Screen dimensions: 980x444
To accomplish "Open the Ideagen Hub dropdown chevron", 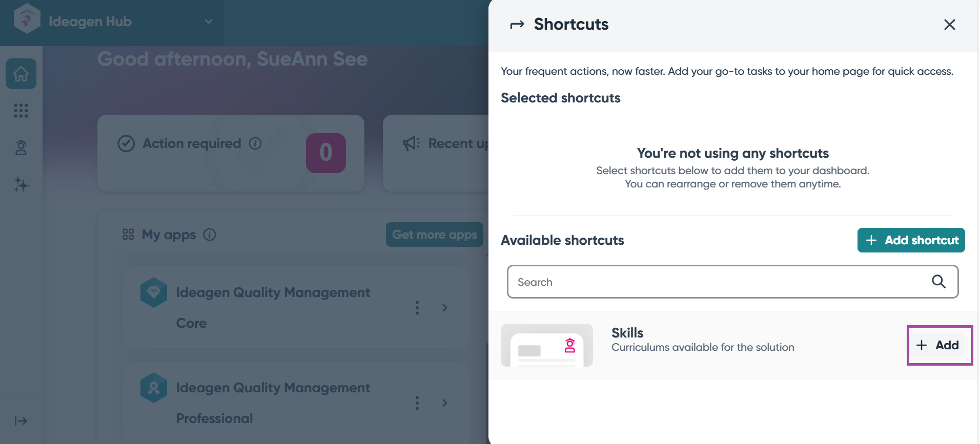I will click(209, 22).
